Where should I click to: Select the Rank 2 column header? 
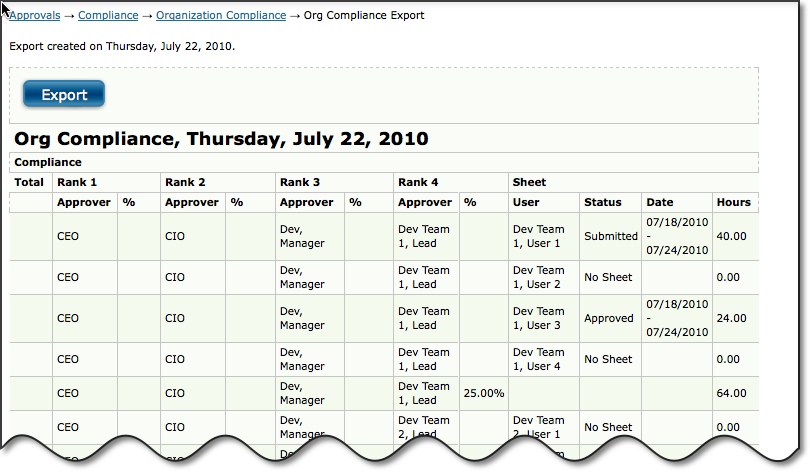pos(185,182)
